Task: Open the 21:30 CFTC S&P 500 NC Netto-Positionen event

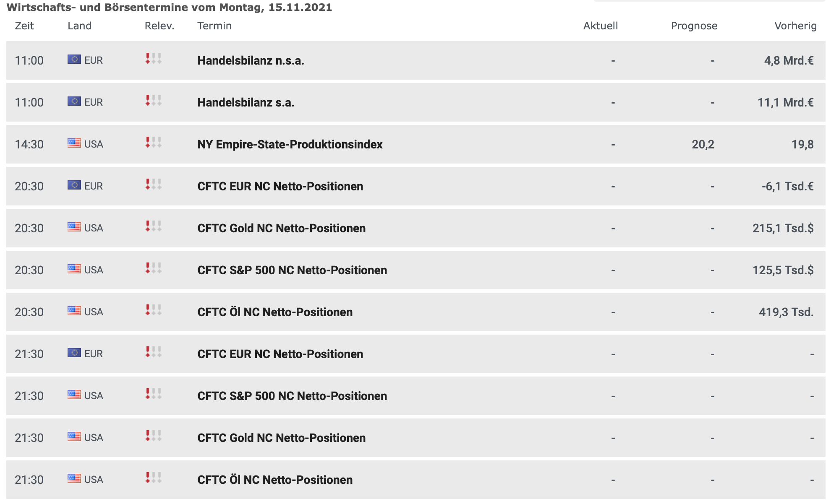Action: pyautogui.click(x=292, y=396)
